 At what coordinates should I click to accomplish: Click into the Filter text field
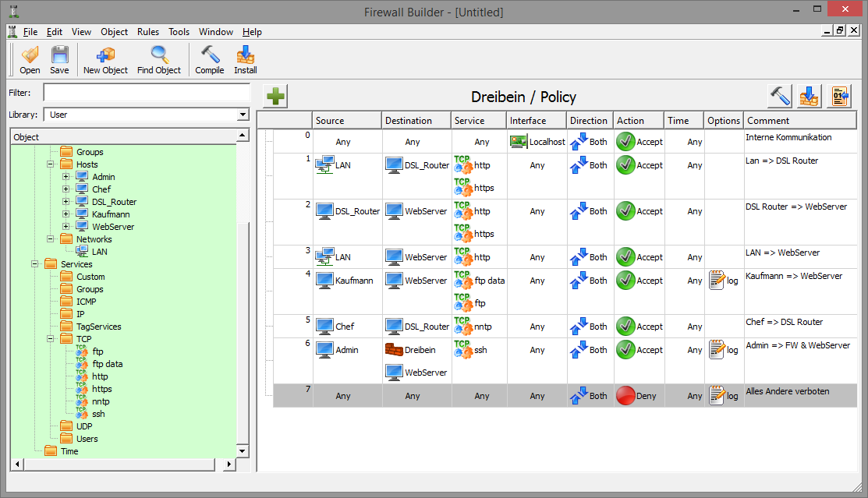click(x=146, y=93)
